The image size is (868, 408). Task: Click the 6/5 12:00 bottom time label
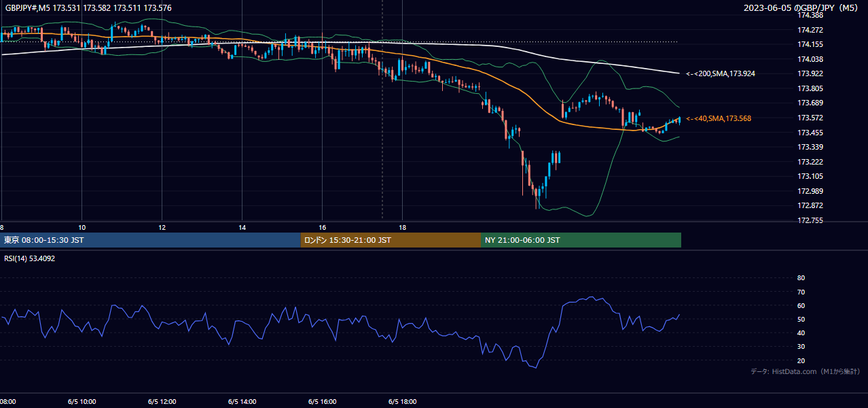point(162,402)
